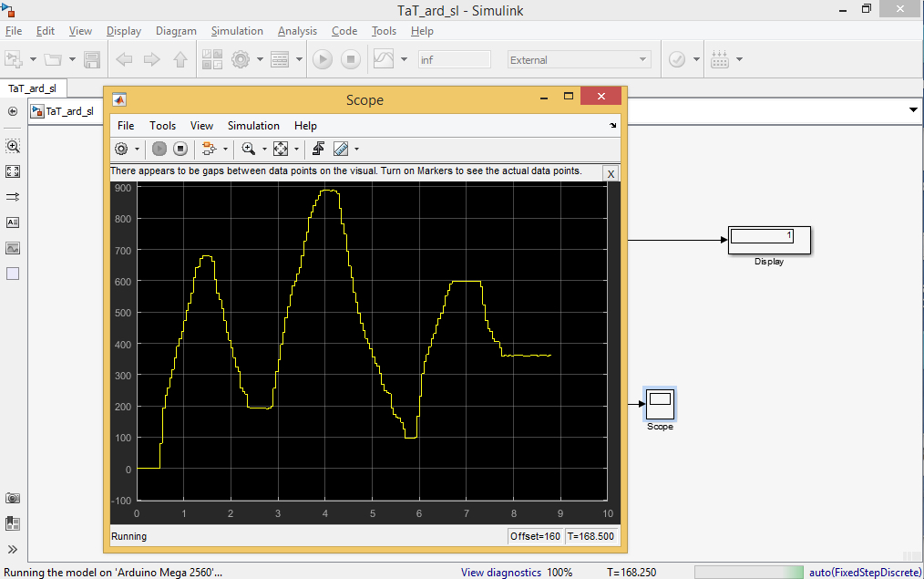This screenshot has height=579, width=924.
Task: Click the Model Advisor checkmark icon
Action: coord(677,59)
